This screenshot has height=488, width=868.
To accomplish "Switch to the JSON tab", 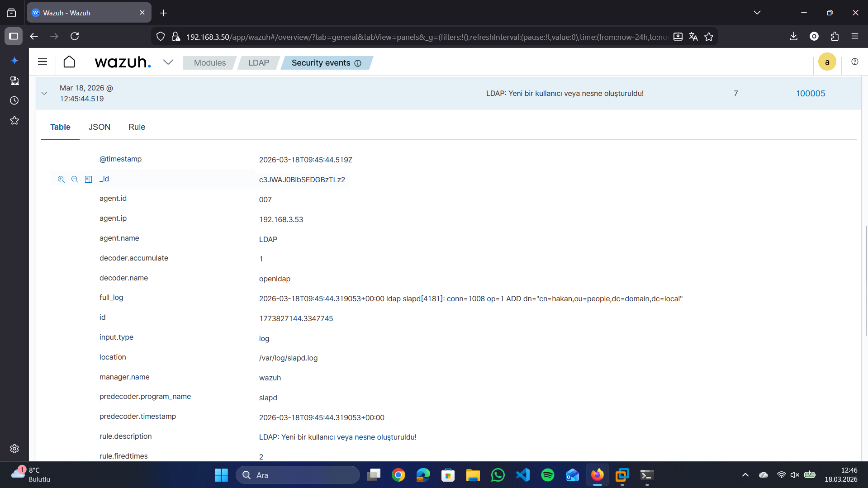I will point(99,127).
